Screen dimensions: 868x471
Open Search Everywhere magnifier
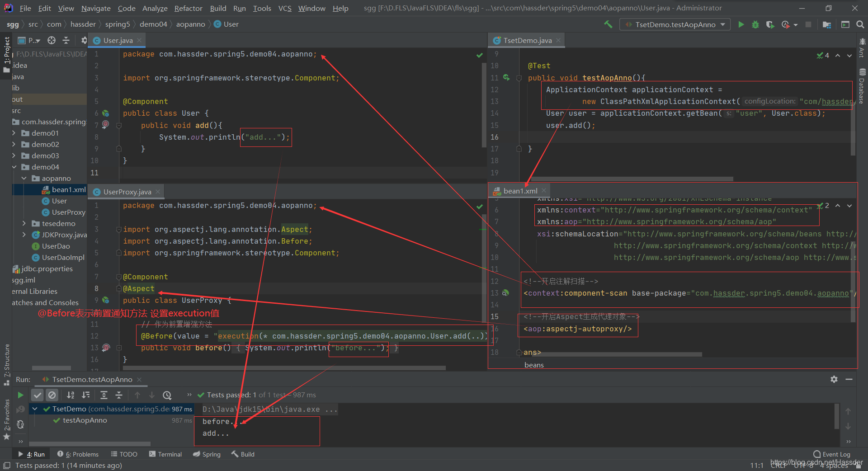pyautogui.click(x=860, y=24)
